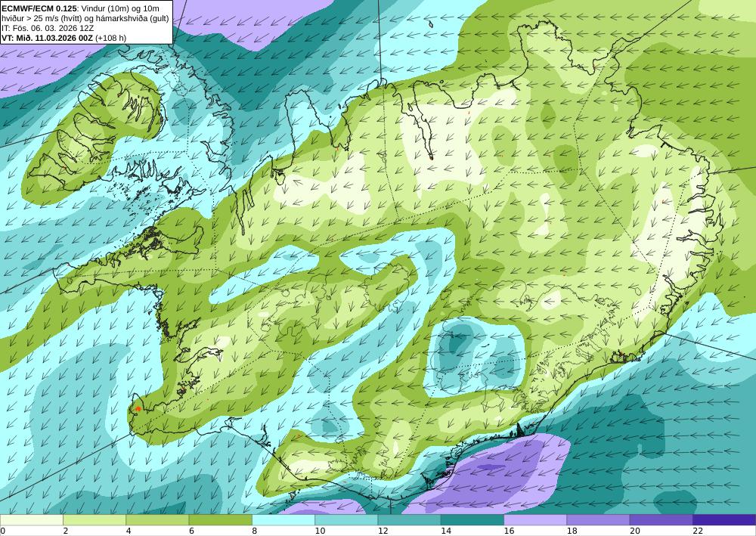
Task: Click the lavender 16–18 m/s legend swatch
Action: [535, 520]
